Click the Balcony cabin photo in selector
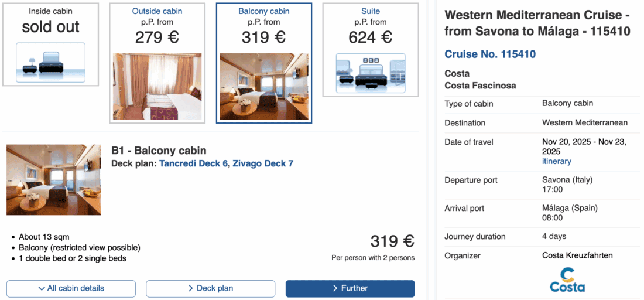This screenshot has width=644, height=300. point(263,87)
